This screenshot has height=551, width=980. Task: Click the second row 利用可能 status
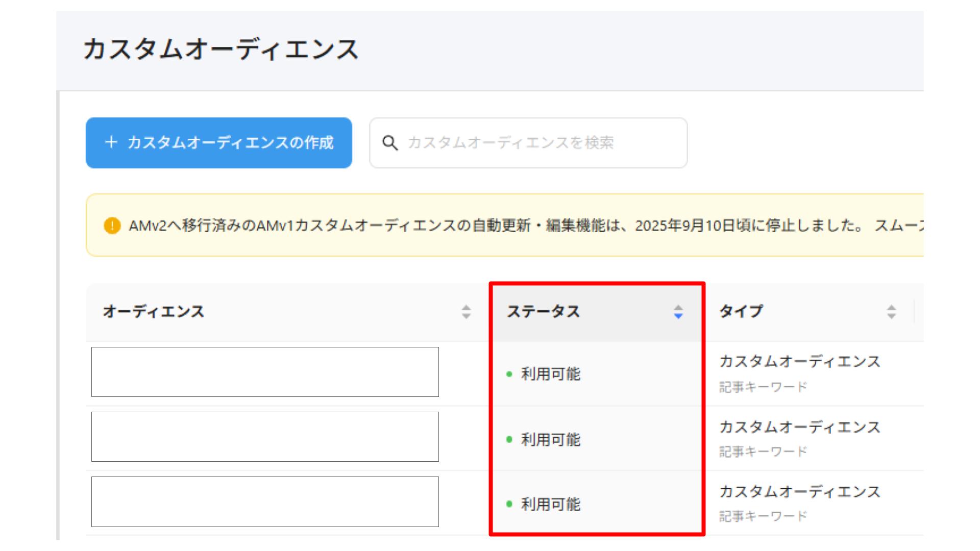coord(550,439)
